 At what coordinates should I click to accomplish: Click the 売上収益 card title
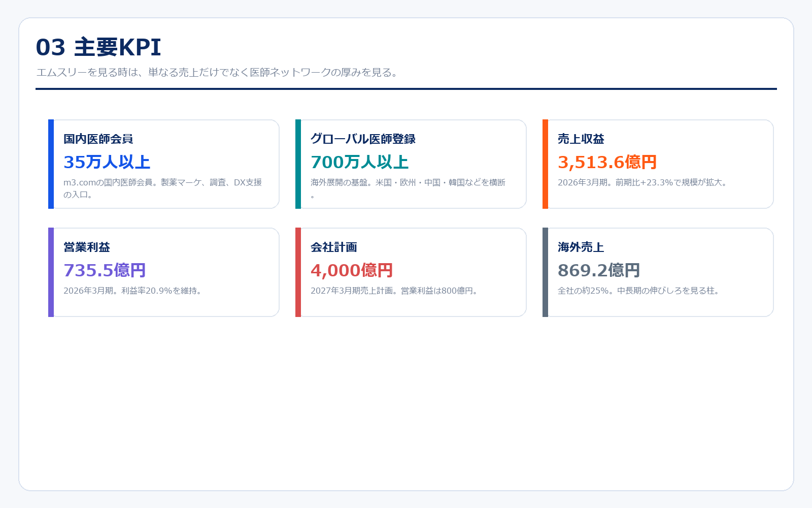[581, 139]
